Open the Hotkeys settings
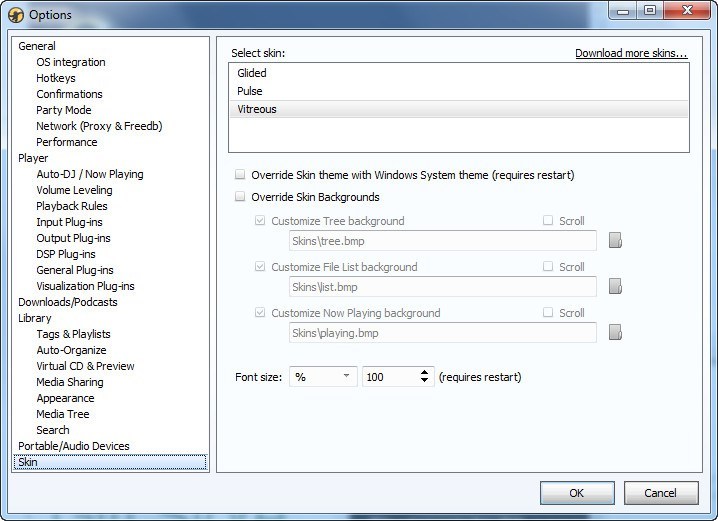The height and width of the screenshot is (521, 718). 55,78
